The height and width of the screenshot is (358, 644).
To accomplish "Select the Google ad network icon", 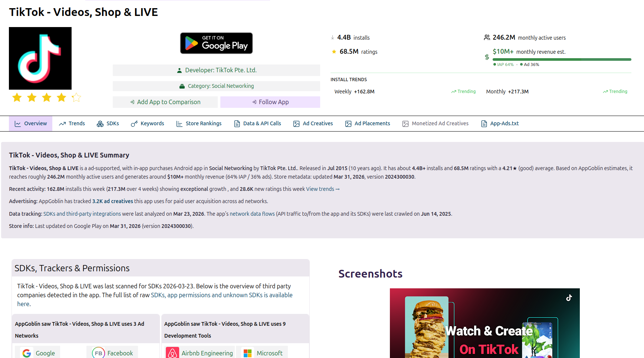I will pos(26,353).
